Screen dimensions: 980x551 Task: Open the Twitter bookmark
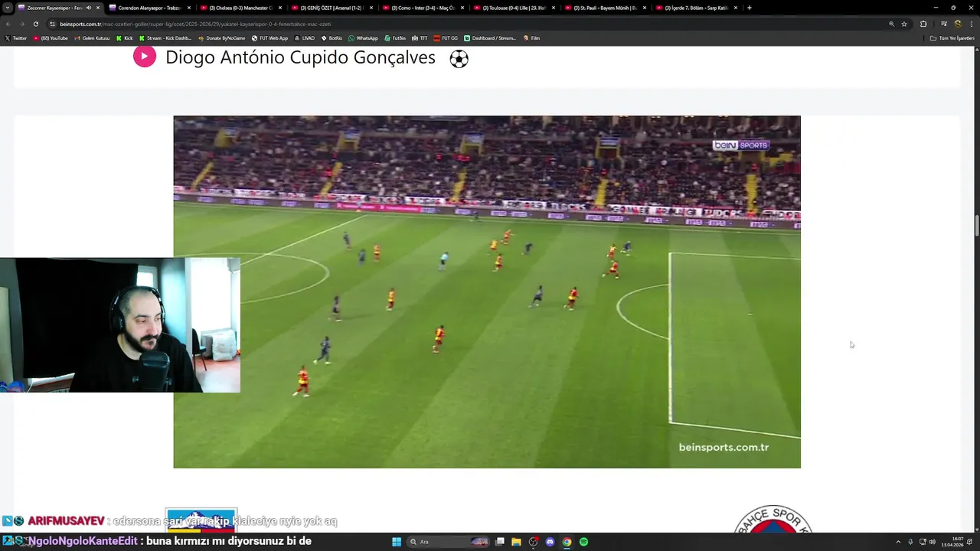click(16, 38)
